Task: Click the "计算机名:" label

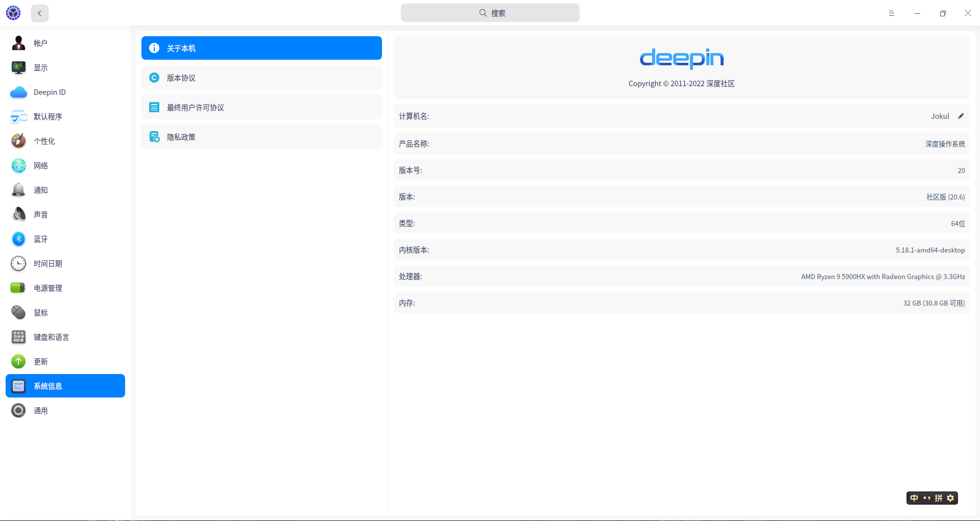Action: click(x=414, y=116)
